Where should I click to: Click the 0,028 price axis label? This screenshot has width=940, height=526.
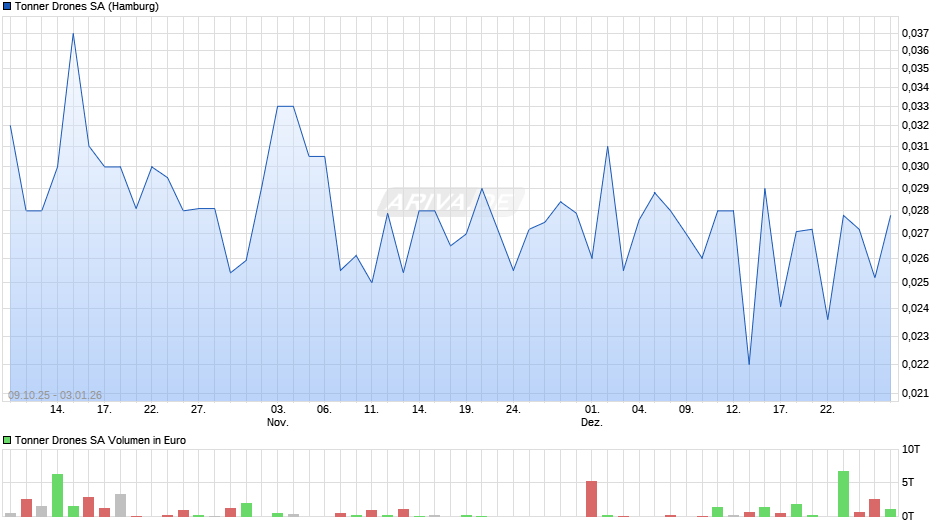pyautogui.click(x=915, y=211)
